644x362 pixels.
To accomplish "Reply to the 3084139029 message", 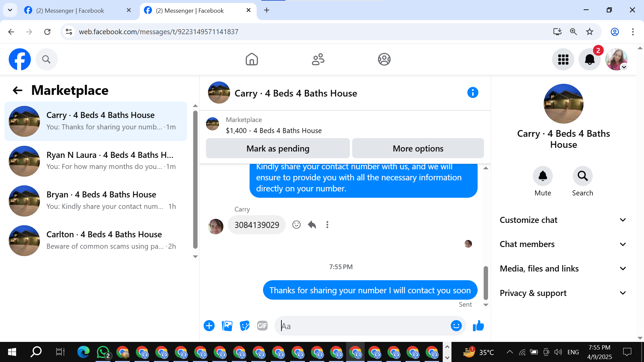I will [312, 225].
